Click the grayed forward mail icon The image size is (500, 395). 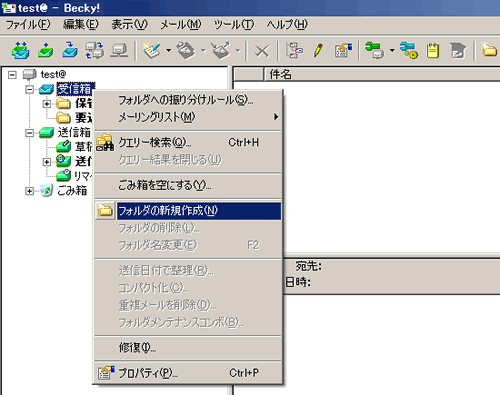[221, 51]
